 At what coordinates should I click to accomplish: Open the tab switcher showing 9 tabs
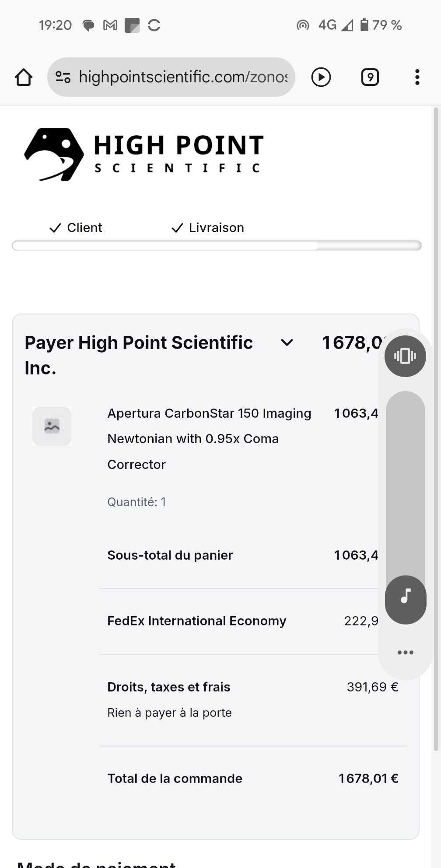(x=370, y=78)
